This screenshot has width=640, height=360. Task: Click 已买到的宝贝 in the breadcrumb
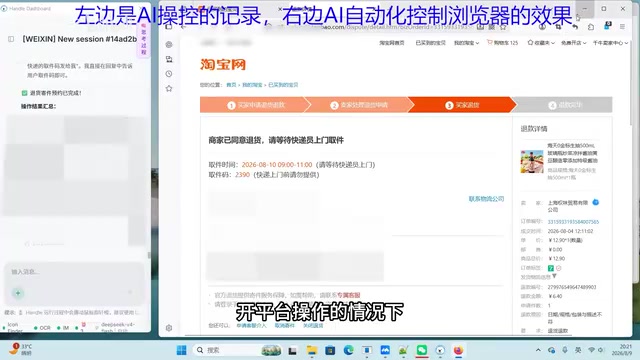pyautogui.click(x=283, y=85)
